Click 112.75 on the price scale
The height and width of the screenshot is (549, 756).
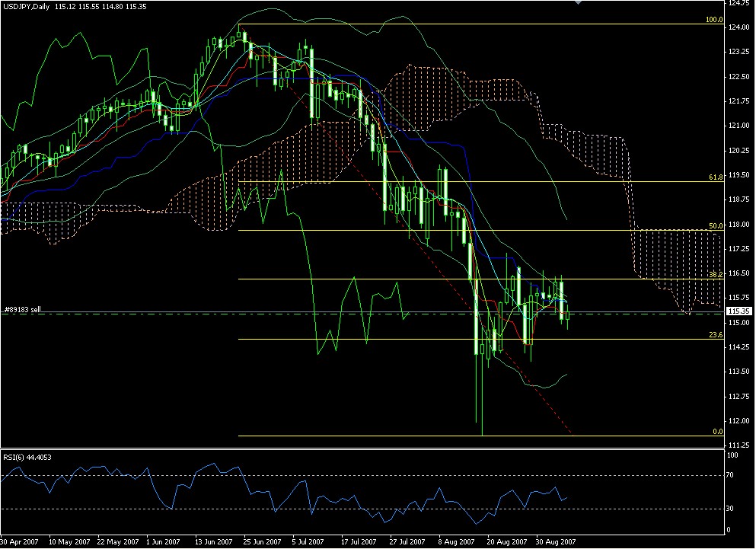click(738, 396)
